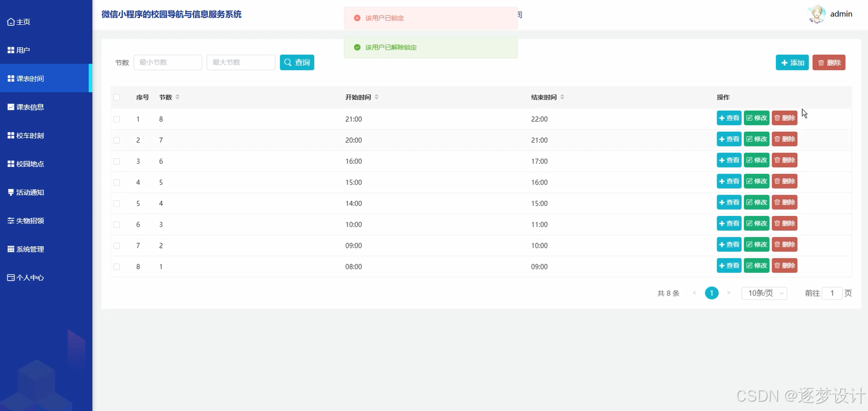The width and height of the screenshot is (868, 411).
Task: Sort by the 结束时间 column arrows
Action: click(x=562, y=97)
